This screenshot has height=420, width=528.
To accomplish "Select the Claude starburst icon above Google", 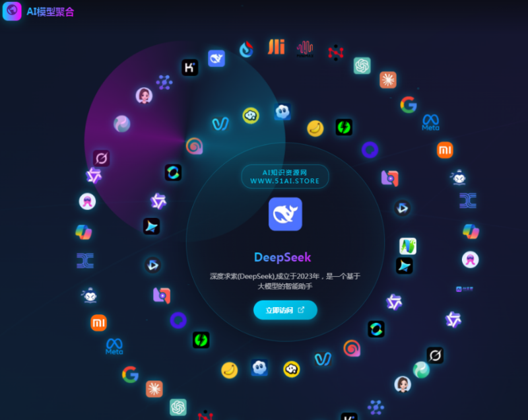I will (x=388, y=80).
